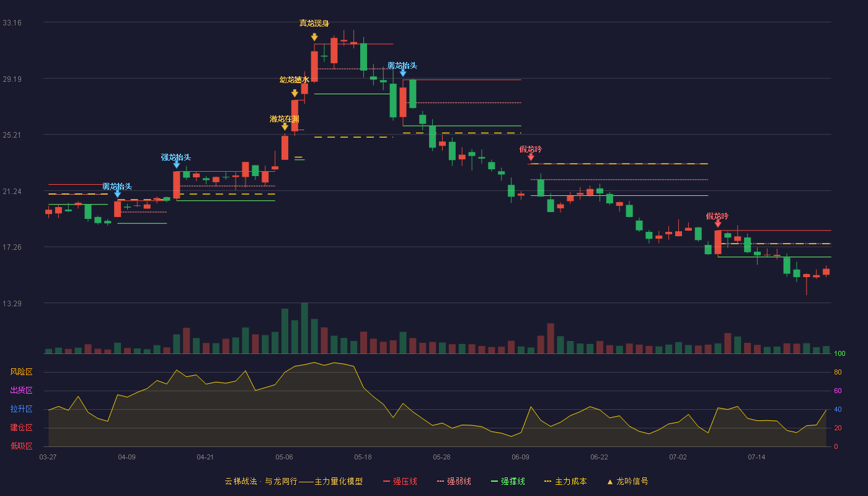Toggle the 主力成本 legend series
868x496 pixels.
point(565,481)
